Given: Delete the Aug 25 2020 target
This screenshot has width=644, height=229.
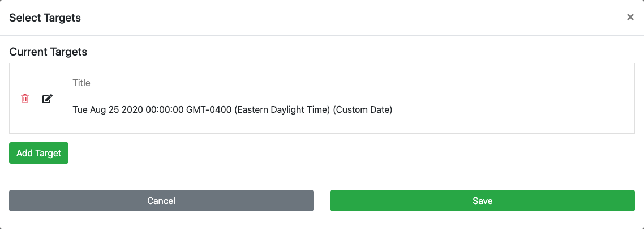Looking at the screenshot, I should tap(25, 99).
